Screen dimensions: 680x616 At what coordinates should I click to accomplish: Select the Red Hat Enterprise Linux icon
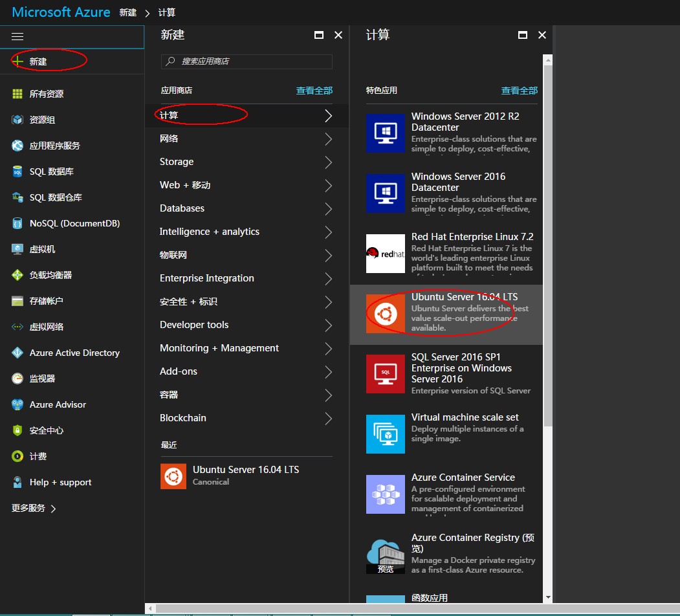(x=385, y=254)
